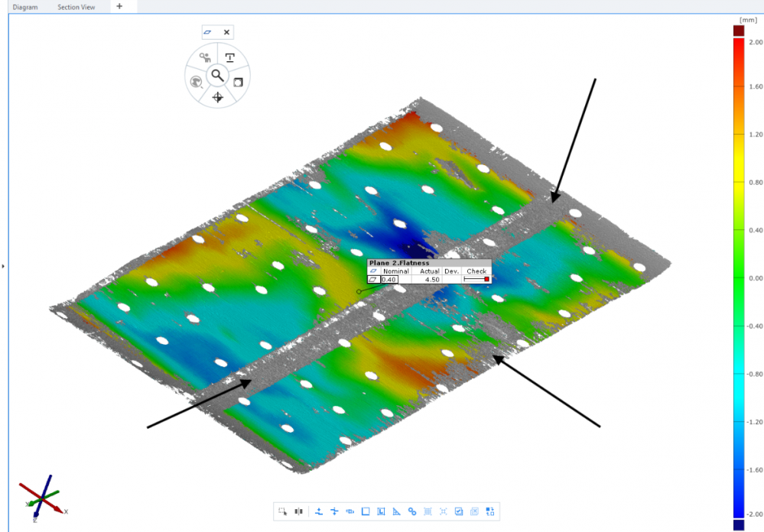Select the triangle angle tool in bottom toolbar
This screenshot has height=532, width=764.
click(397, 511)
